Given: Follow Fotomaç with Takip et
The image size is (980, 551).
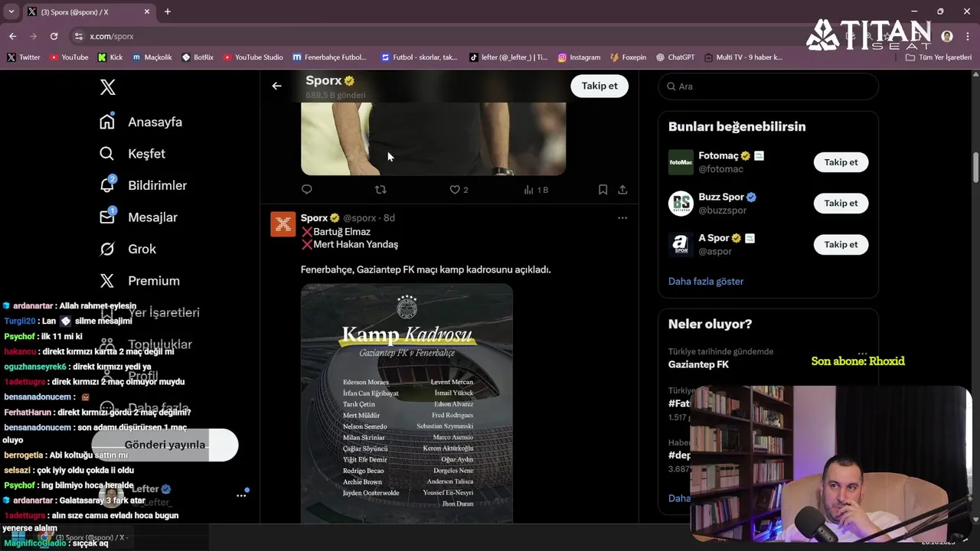Looking at the screenshot, I should (x=841, y=162).
